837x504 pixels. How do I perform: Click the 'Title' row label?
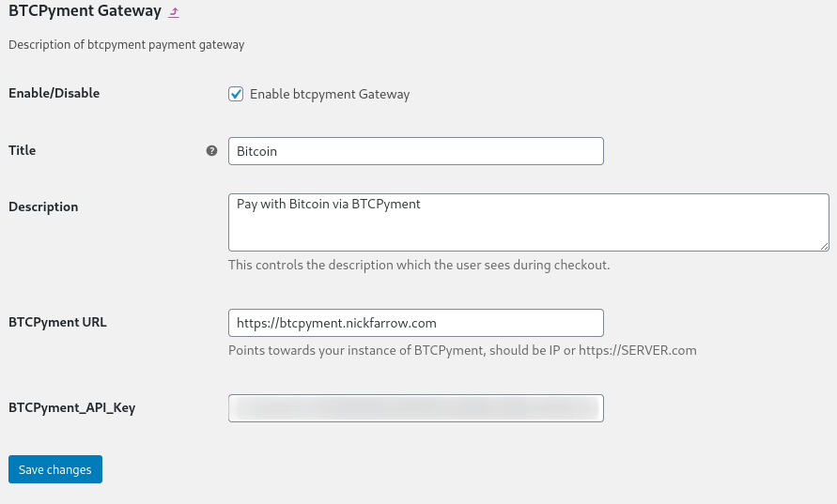22,150
